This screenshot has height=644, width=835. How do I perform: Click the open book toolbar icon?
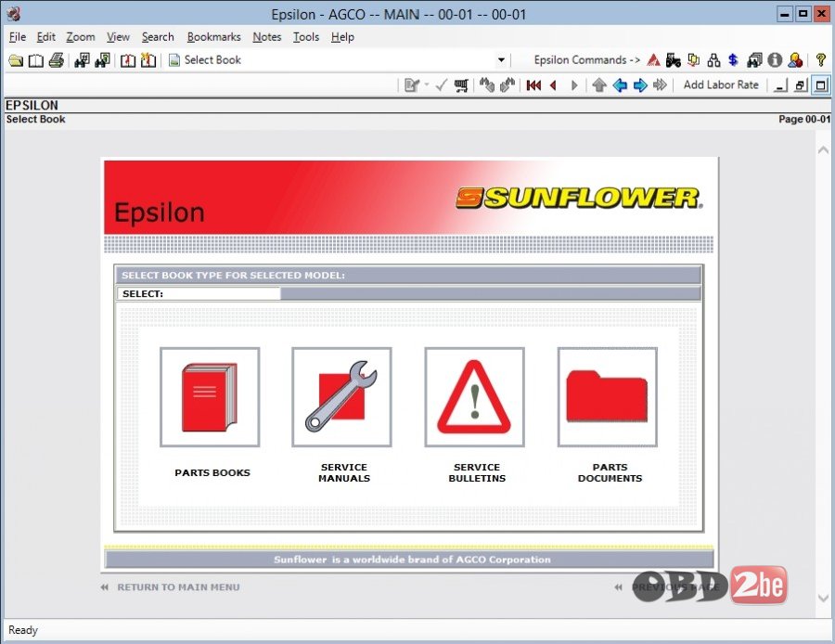(x=35, y=60)
